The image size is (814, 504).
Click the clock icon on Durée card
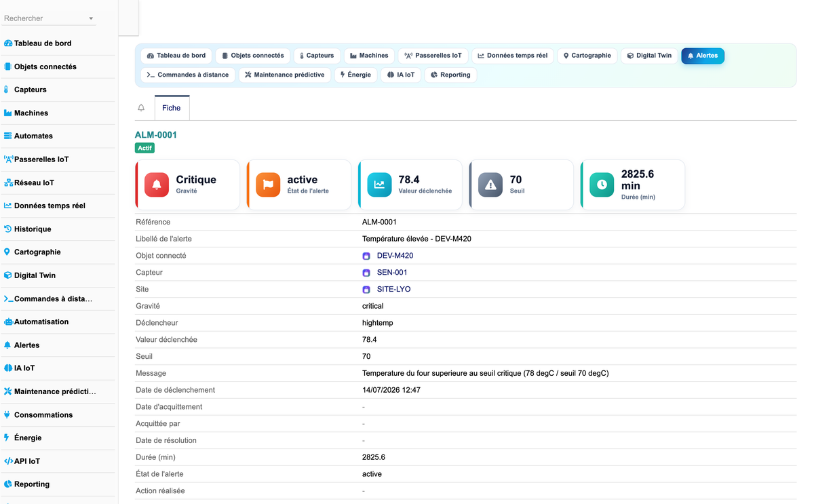pos(602,185)
